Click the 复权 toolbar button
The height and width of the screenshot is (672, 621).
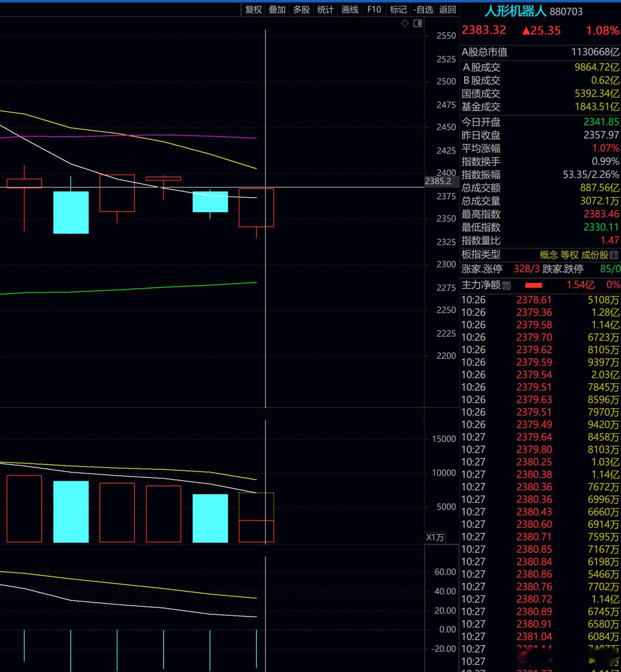click(x=253, y=10)
